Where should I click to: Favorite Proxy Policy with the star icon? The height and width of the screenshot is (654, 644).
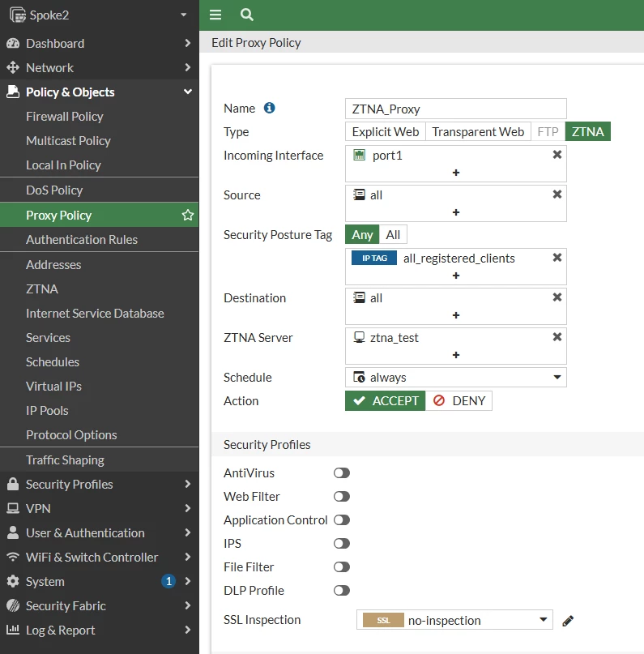coord(188,216)
